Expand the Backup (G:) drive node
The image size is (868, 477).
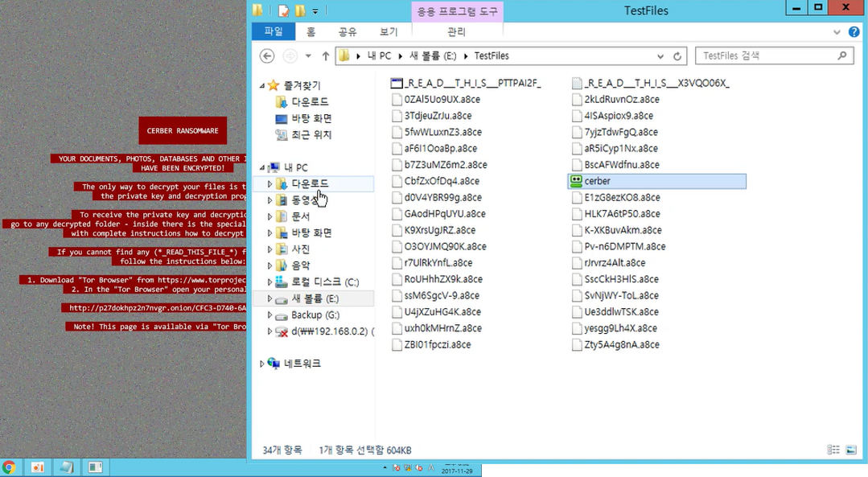point(269,315)
